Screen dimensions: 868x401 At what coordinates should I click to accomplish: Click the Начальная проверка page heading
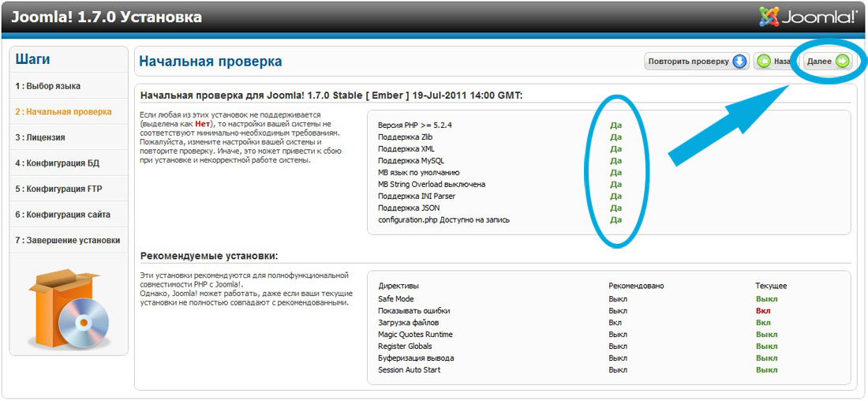211,62
